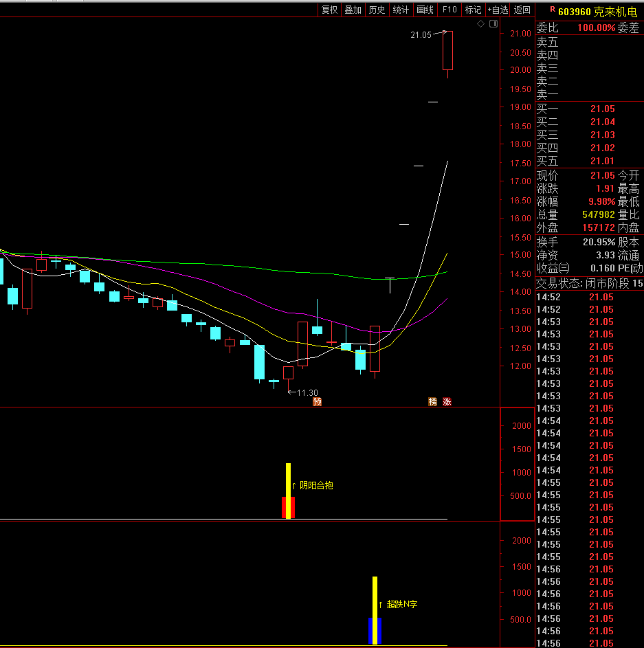Image resolution: width=644 pixels, height=648 pixels.
Task: Click the 预 marker below the candlesticks
Action: click(317, 402)
